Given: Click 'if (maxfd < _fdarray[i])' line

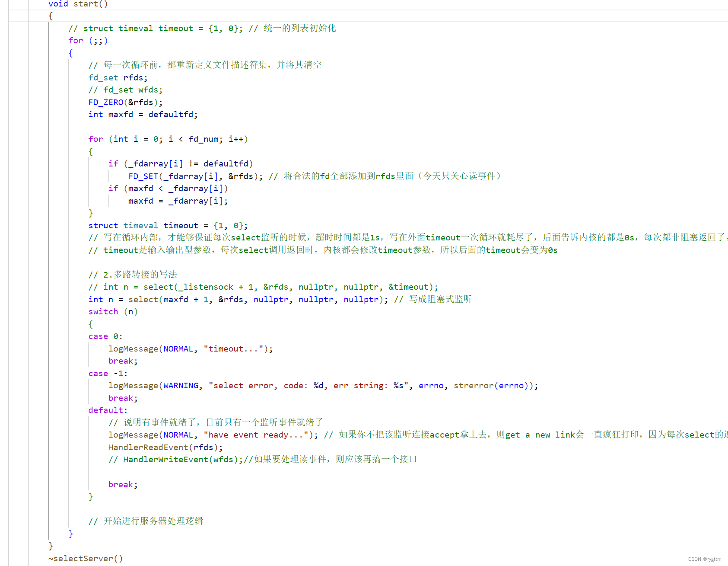Looking at the screenshot, I should click(168, 189).
